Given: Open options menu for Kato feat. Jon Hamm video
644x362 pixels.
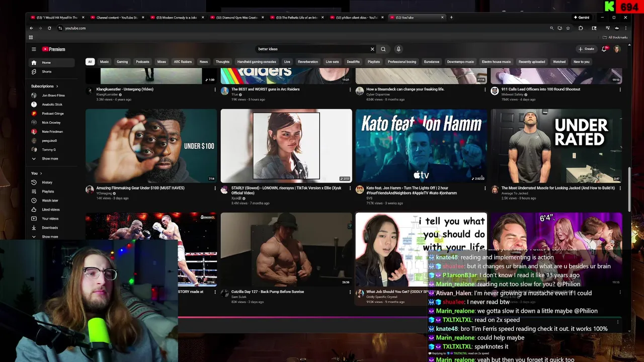Looking at the screenshot, I should (x=485, y=188).
